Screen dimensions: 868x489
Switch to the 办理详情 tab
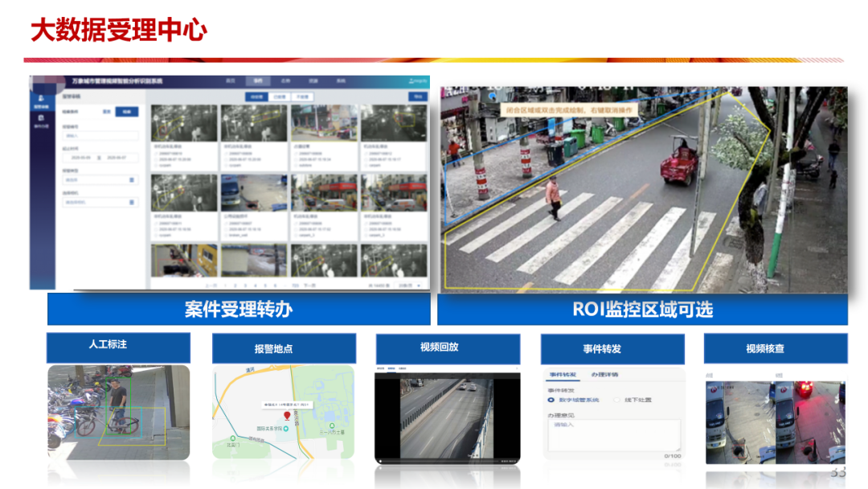tap(604, 375)
